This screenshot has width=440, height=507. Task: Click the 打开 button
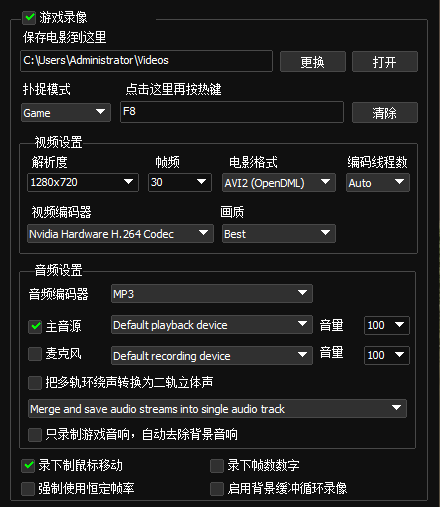(x=385, y=62)
